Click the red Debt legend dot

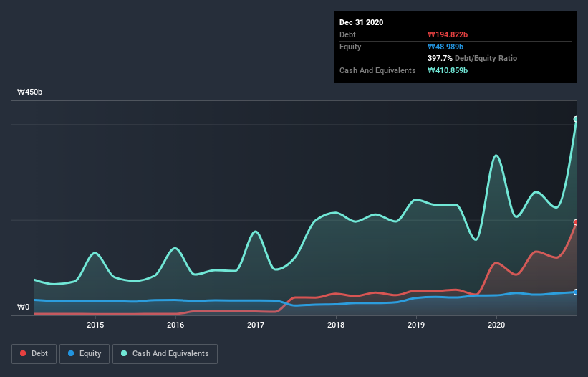23,353
